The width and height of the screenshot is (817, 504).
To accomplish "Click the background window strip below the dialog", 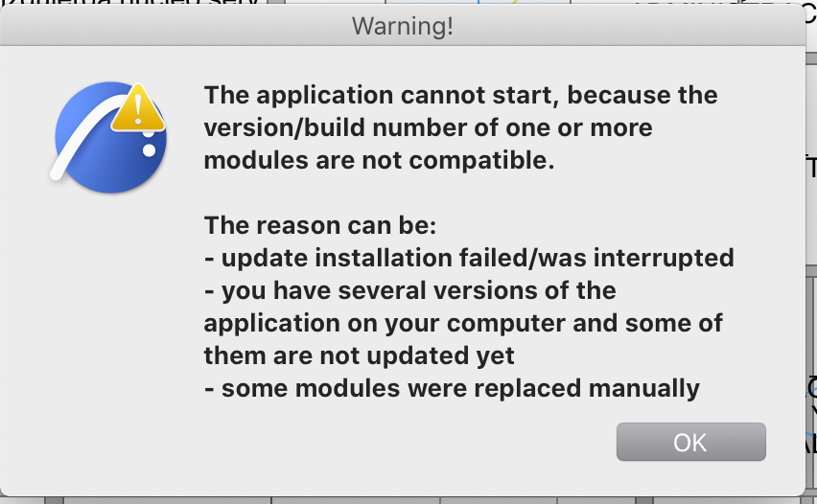I will pyautogui.click(x=384, y=500).
